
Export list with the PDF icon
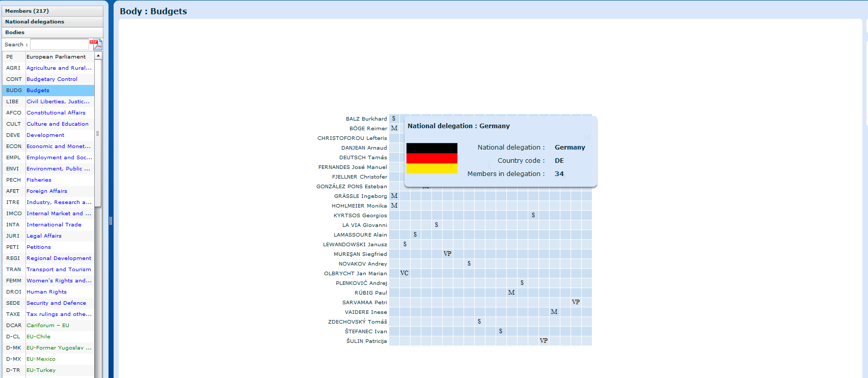point(96,44)
